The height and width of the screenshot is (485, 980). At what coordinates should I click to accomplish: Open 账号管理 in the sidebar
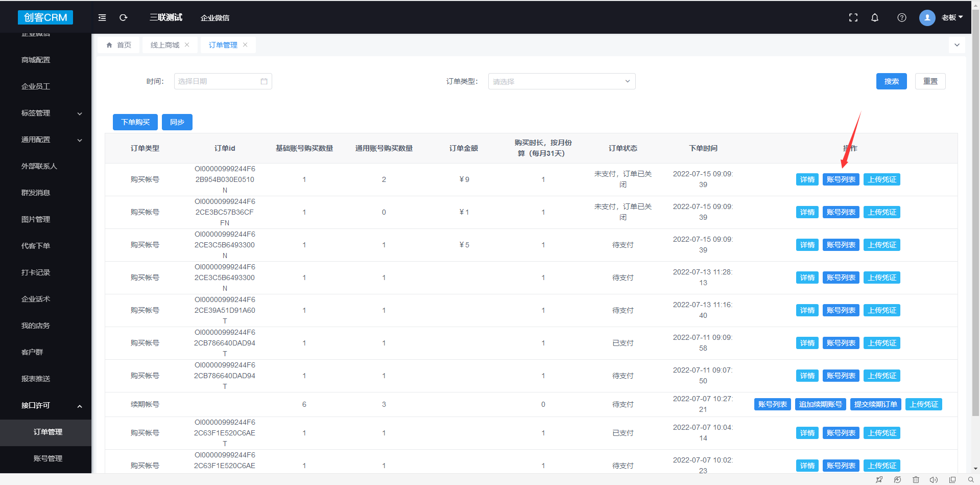[x=48, y=458]
